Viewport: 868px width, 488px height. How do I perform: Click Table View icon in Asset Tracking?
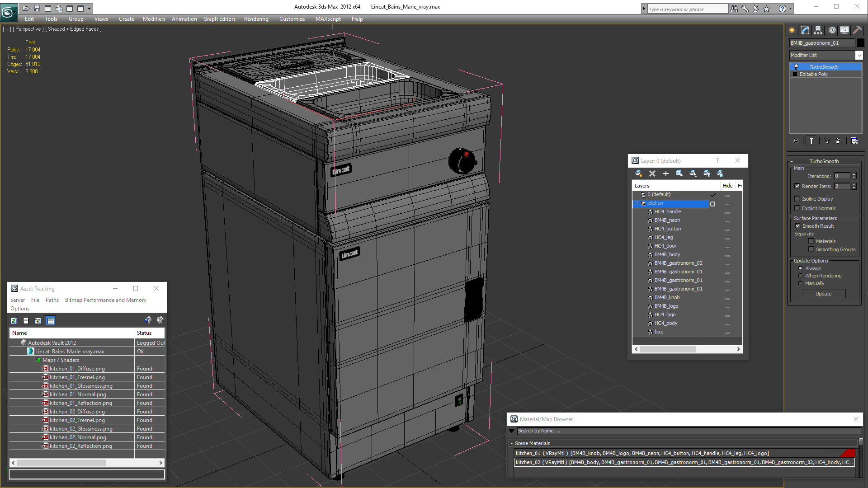click(51, 321)
